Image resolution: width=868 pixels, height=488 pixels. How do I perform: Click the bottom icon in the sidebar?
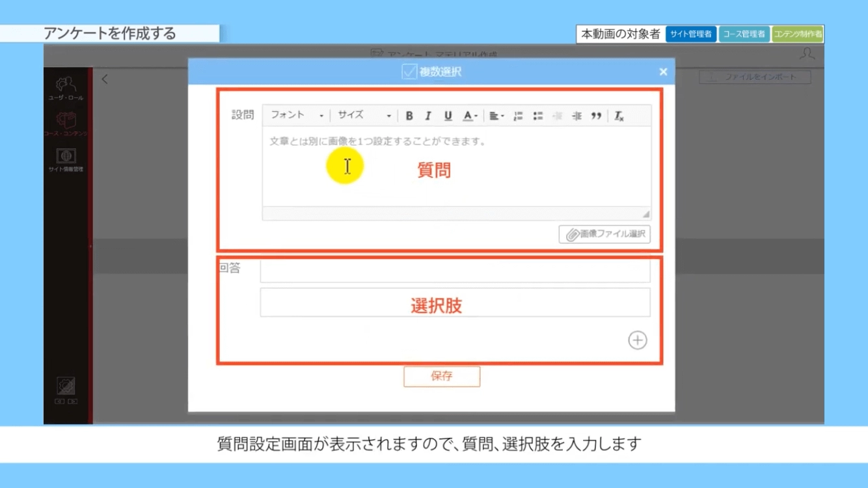tap(66, 390)
